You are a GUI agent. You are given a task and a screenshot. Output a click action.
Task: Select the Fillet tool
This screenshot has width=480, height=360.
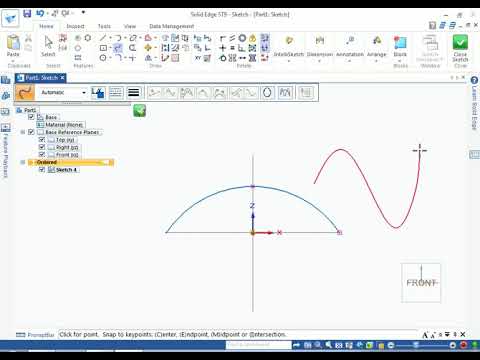(118, 58)
